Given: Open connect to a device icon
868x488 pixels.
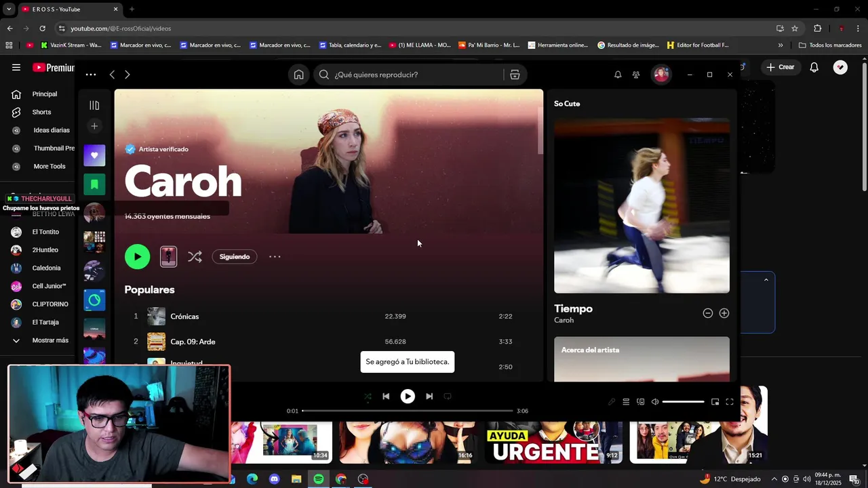Looking at the screenshot, I should point(640,402).
